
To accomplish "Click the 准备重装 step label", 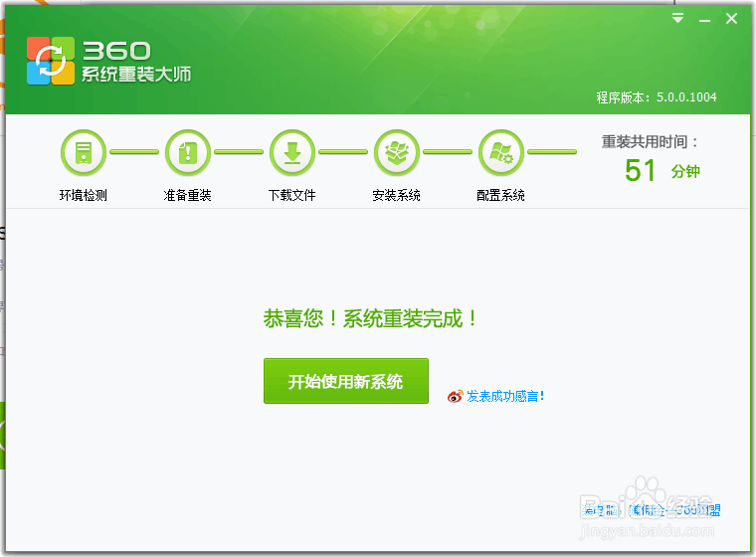I will 188,195.
